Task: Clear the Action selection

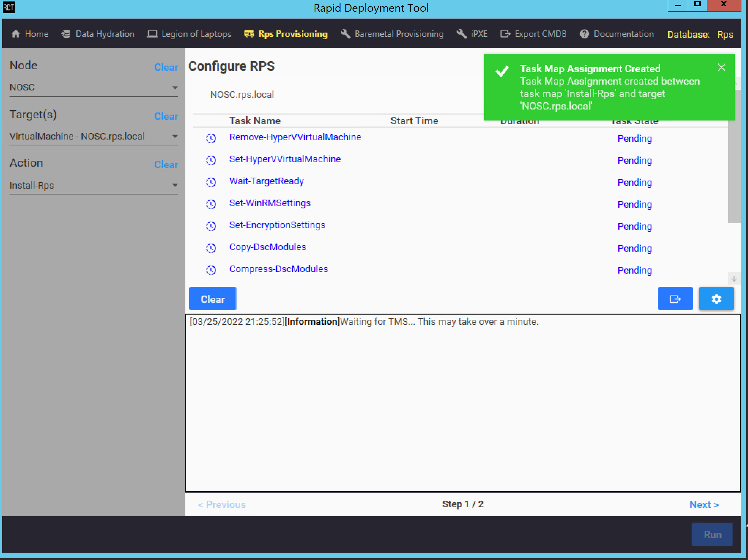Action: coord(166,164)
